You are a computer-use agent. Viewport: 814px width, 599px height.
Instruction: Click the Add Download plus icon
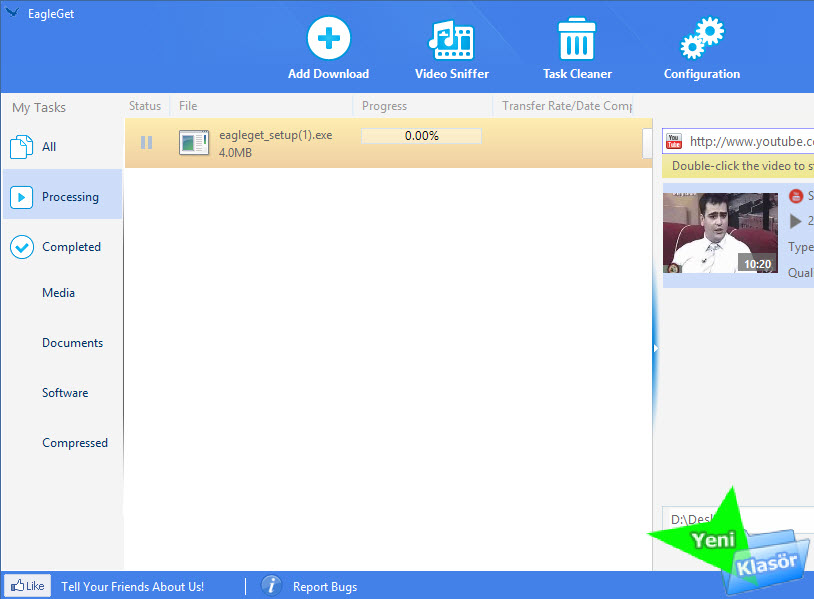click(328, 40)
